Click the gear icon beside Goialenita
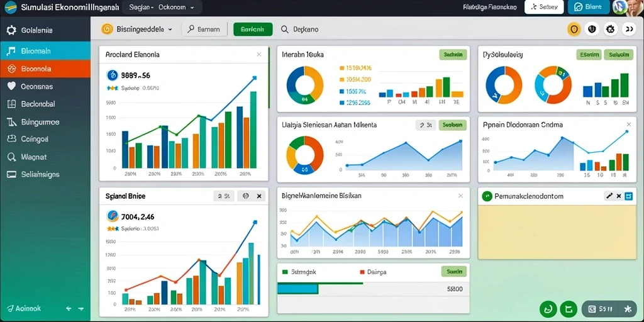This screenshot has height=322, width=644. [x=11, y=30]
